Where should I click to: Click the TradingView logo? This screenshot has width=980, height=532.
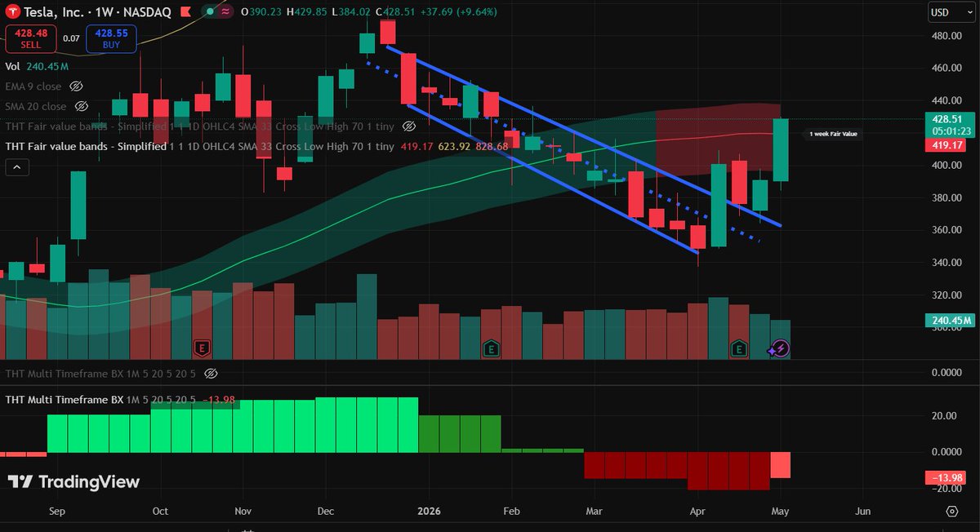coord(73,482)
